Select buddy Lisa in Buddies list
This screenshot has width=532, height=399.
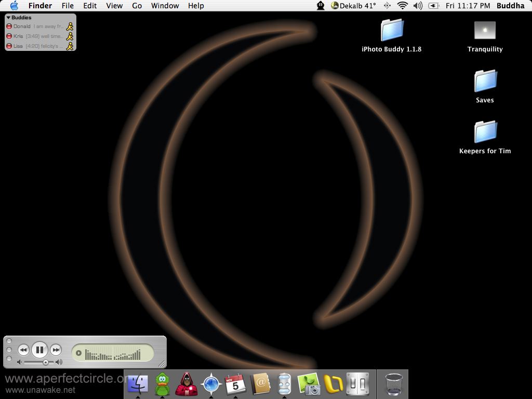coord(40,46)
